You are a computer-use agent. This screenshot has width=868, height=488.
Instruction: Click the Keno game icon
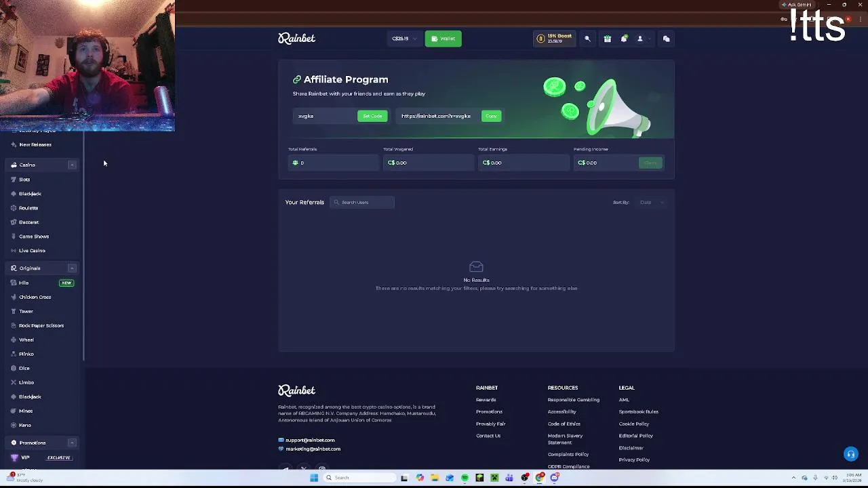click(14, 425)
